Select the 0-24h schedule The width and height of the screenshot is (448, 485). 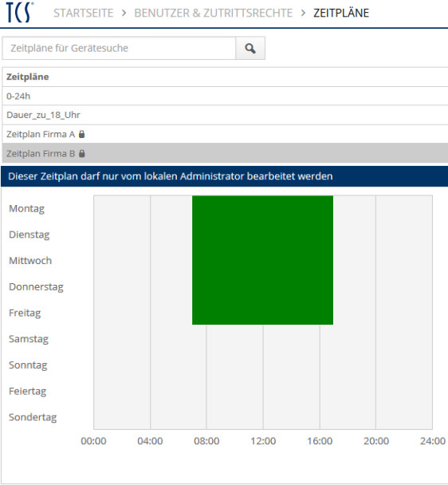[x=225, y=97]
